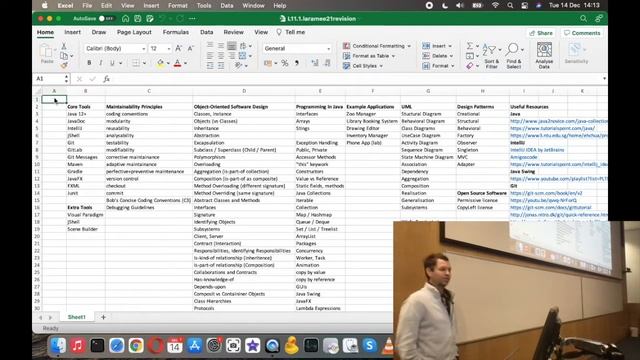Open the Formulas ribbon tab

click(x=176, y=32)
